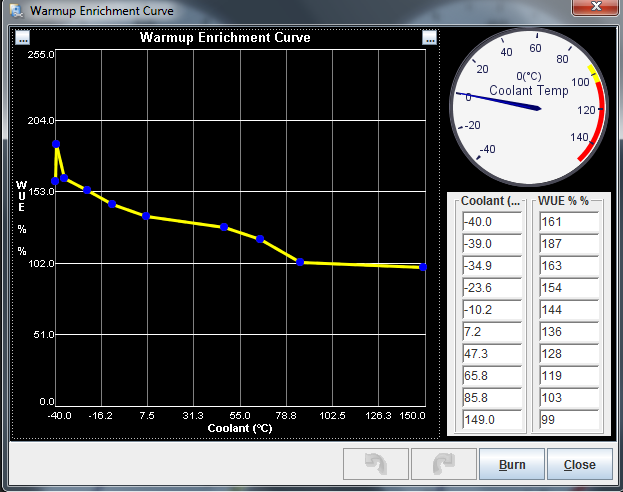Viewport: 623px width, 492px height.
Task: Select the WUE field showing 103
Action: coord(569,397)
